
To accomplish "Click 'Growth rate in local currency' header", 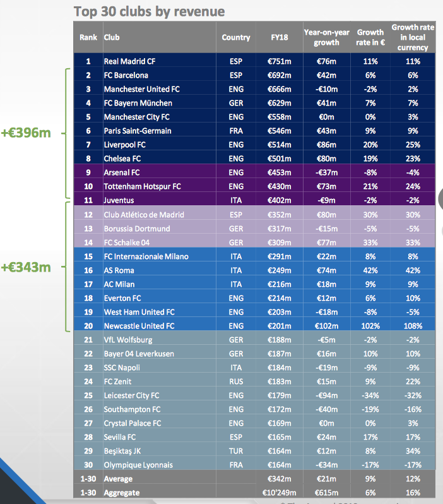I will [x=413, y=37].
